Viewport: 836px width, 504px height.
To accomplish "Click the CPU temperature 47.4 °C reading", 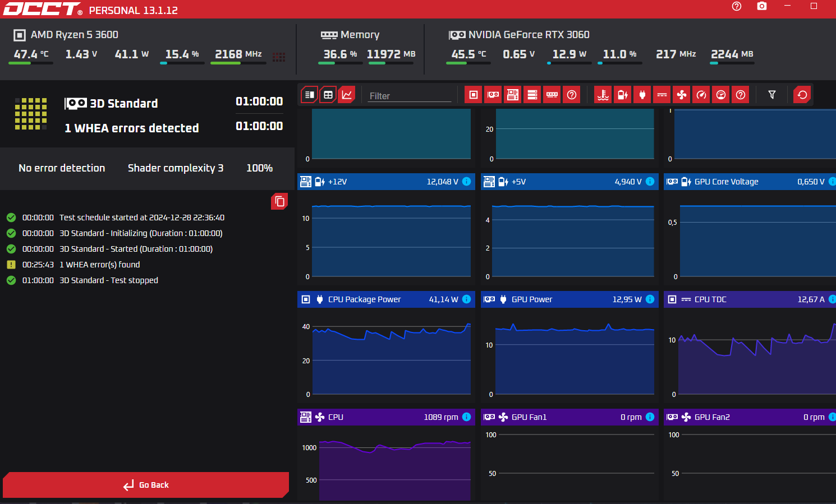I will (31, 54).
